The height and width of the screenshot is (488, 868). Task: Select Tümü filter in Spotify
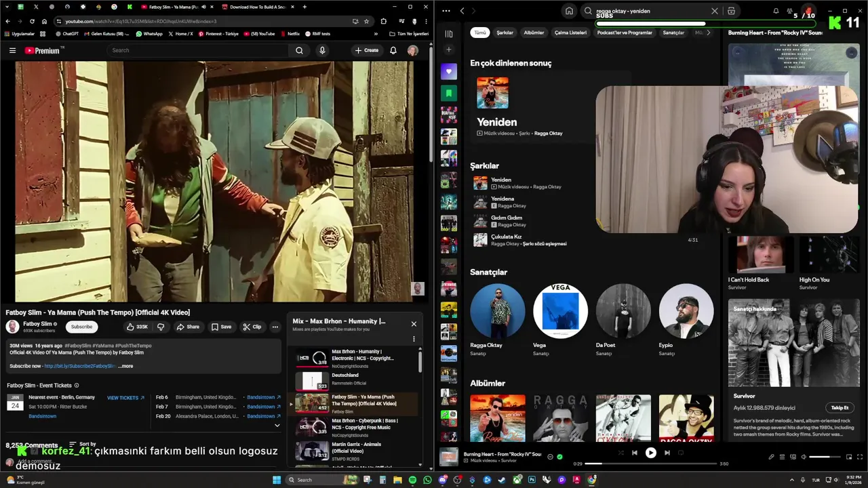point(480,33)
